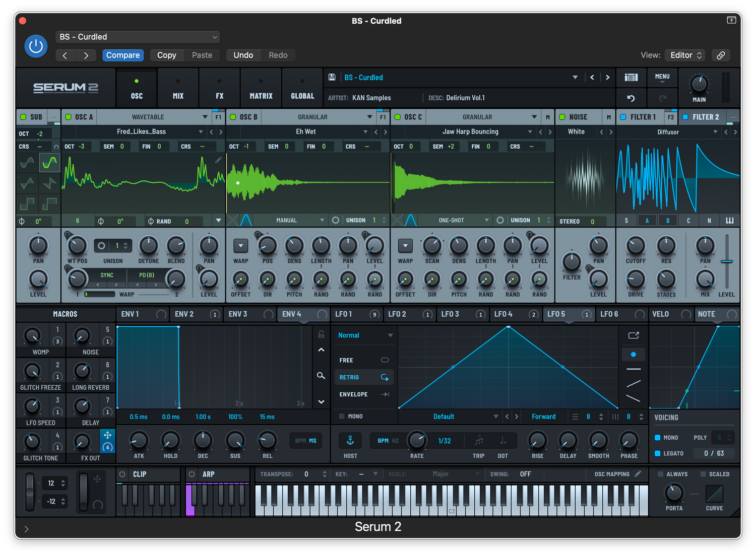
Task: Open OSC C unison gear settings
Action: (x=500, y=220)
